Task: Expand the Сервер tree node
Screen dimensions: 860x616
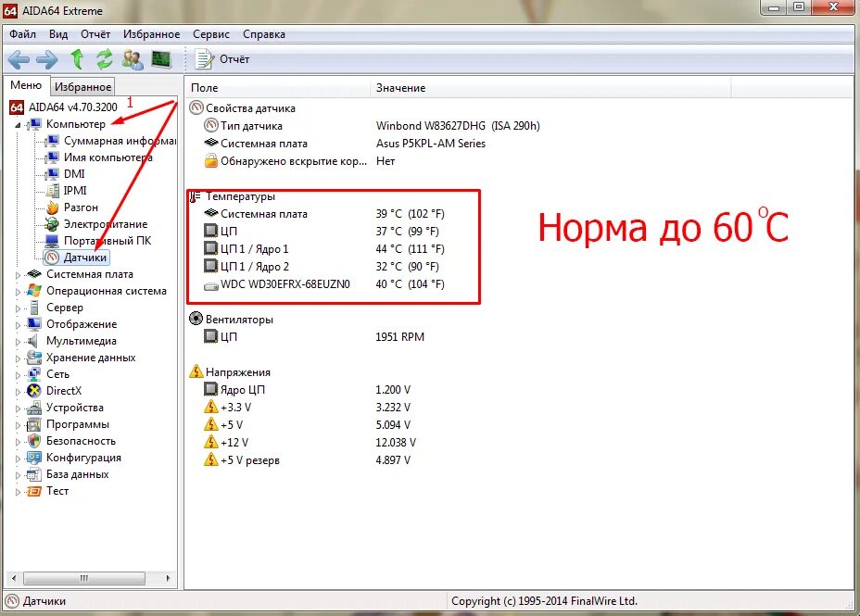Action: click(18, 308)
